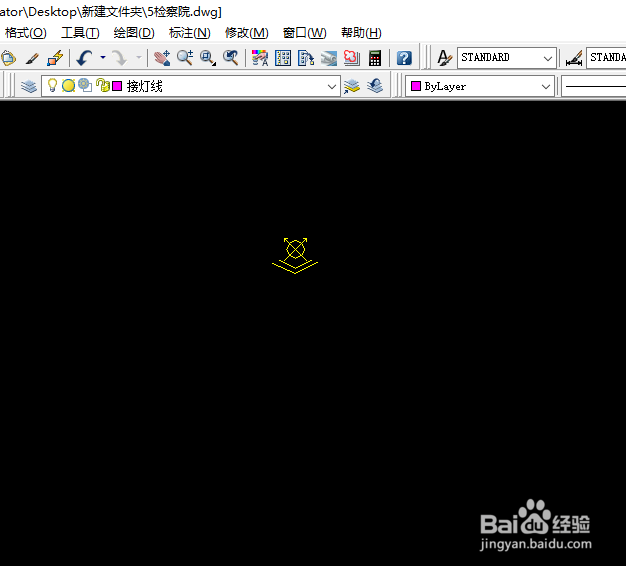Open the Sheet Set Manager icon

pos(329,58)
